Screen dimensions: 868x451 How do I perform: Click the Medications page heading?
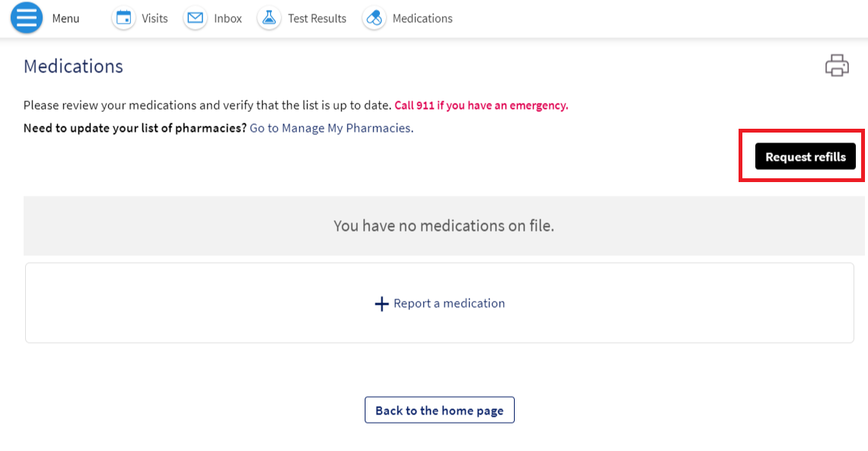72,66
